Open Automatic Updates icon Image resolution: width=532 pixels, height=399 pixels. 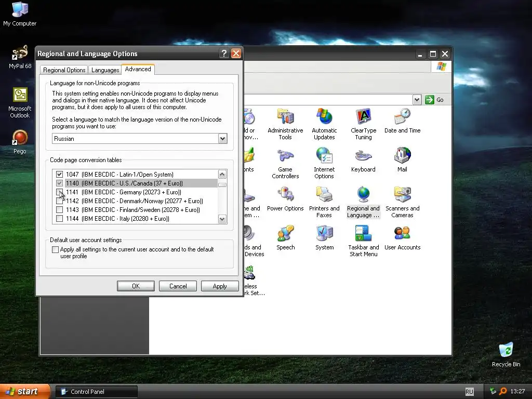pyautogui.click(x=324, y=124)
